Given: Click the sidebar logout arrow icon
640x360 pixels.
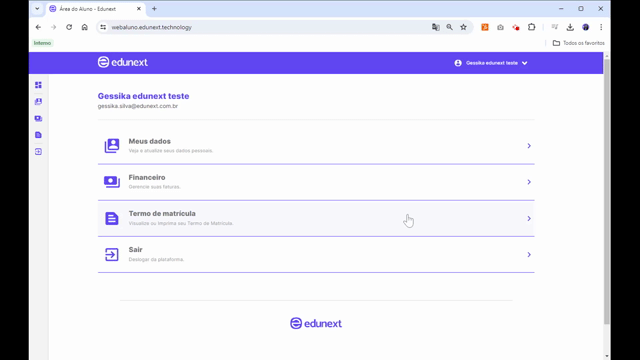Looking at the screenshot, I should 38,152.
